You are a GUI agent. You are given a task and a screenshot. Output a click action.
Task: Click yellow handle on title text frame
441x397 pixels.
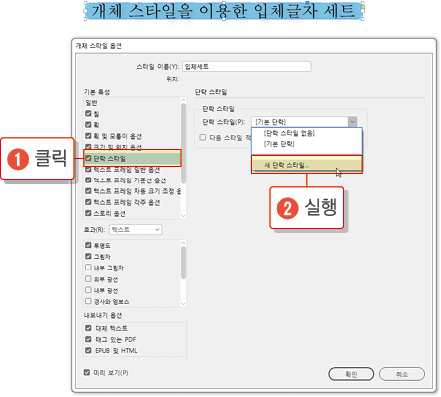point(363,7)
